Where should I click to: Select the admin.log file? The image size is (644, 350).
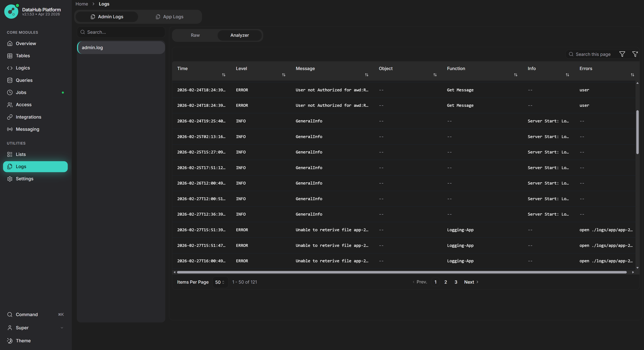121,48
